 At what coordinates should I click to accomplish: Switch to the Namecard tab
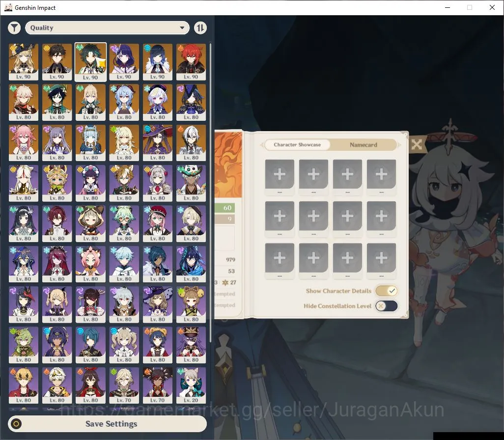[x=363, y=145]
